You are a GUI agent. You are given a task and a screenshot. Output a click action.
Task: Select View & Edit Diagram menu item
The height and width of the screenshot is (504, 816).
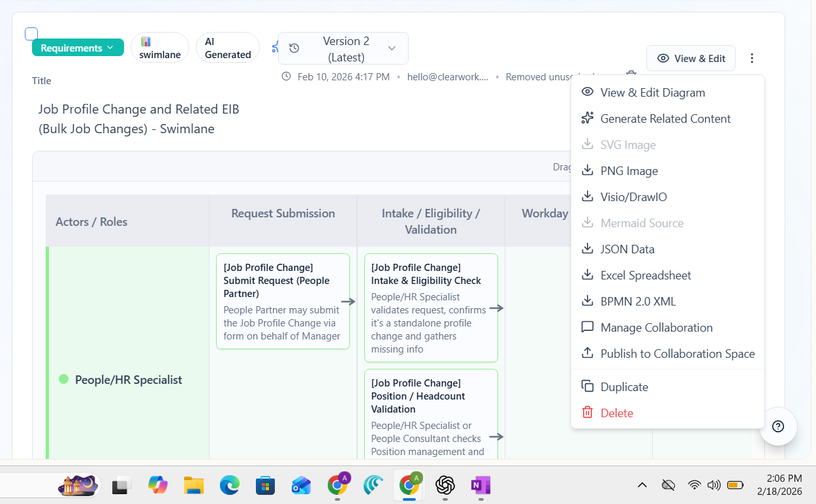point(668,92)
